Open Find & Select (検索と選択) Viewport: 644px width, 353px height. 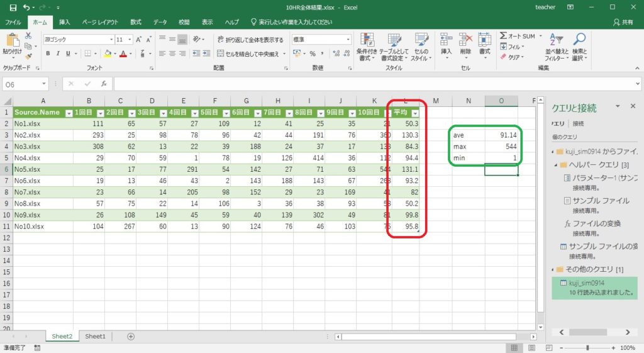[579, 47]
